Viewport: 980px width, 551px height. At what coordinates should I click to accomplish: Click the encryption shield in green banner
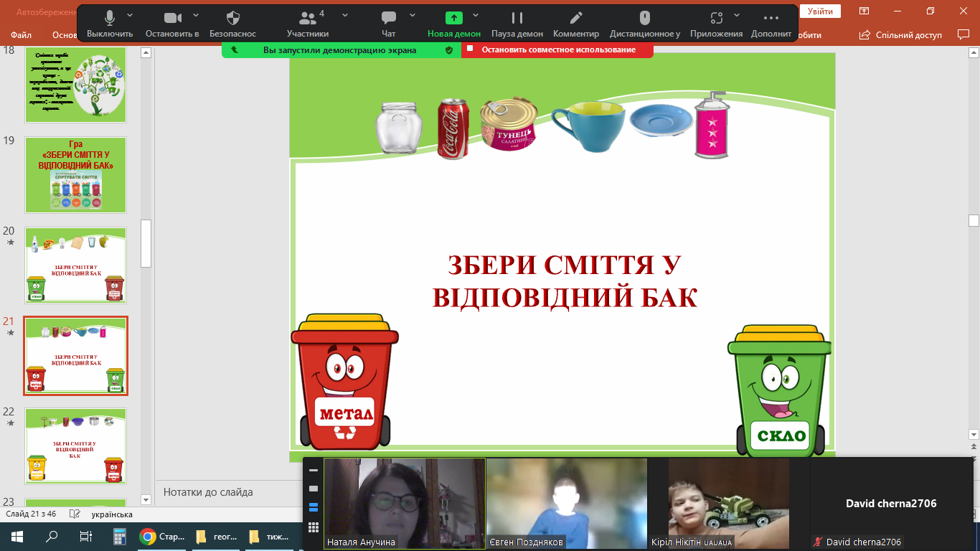click(449, 50)
